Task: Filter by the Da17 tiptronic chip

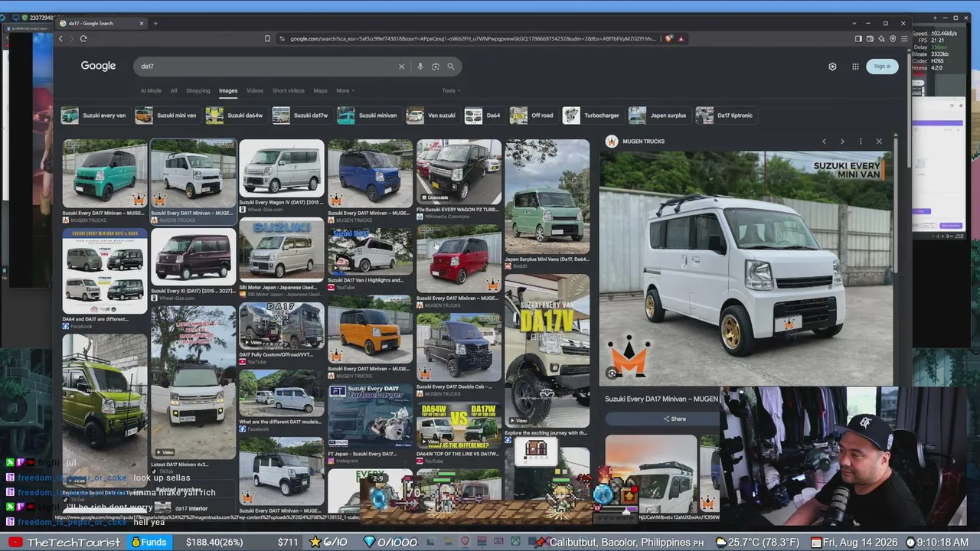Action: (x=725, y=116)
